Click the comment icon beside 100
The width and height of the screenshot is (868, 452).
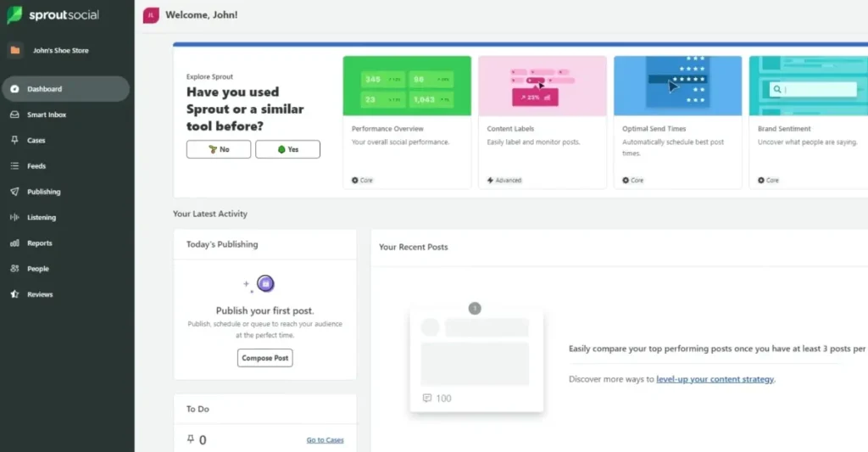(427, 398)
